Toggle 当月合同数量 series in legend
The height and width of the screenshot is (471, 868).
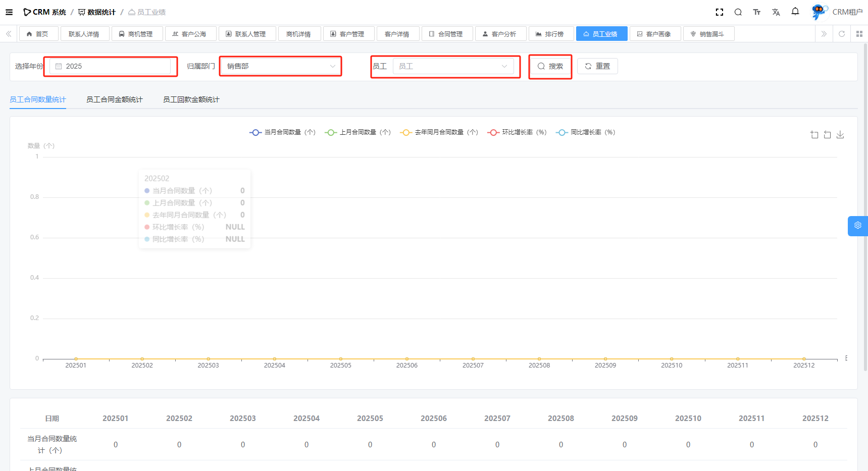[283, 132]
